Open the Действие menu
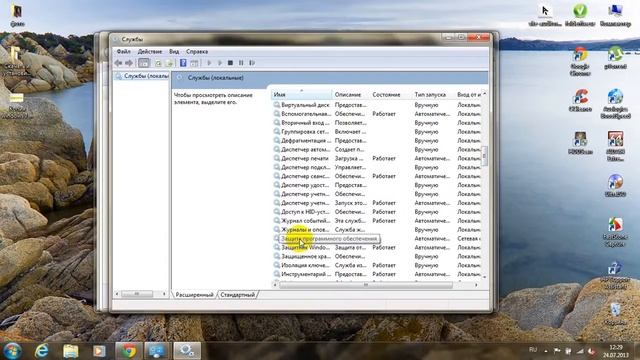The image size is (640, 360). pyautogui.click(x=150, y=51)
